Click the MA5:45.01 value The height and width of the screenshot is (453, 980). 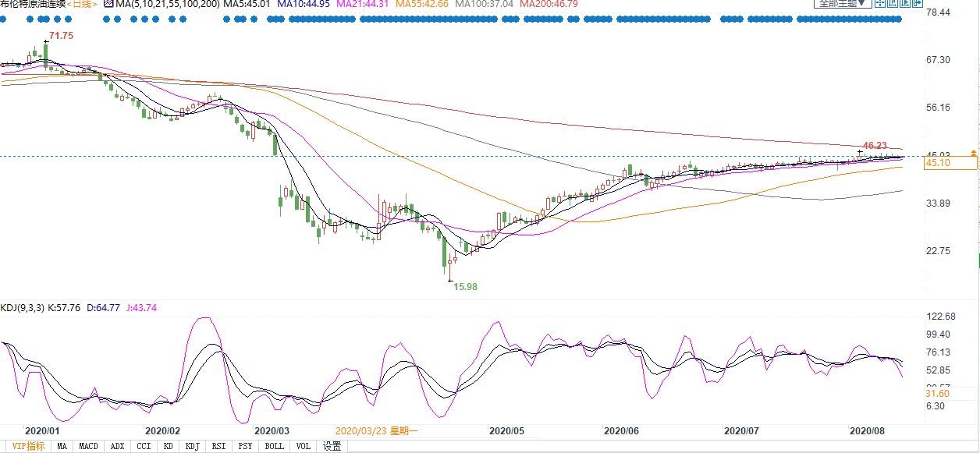click(247, 4)
